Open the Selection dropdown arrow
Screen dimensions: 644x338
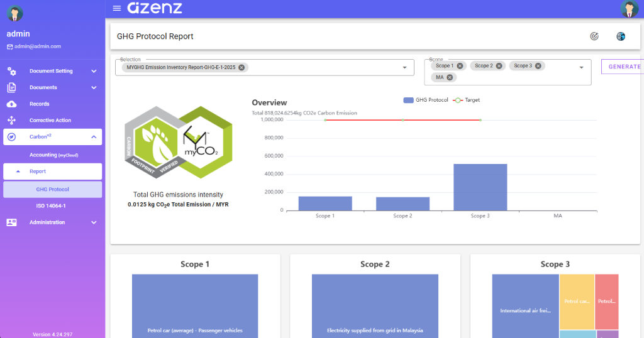pos(404,68)
